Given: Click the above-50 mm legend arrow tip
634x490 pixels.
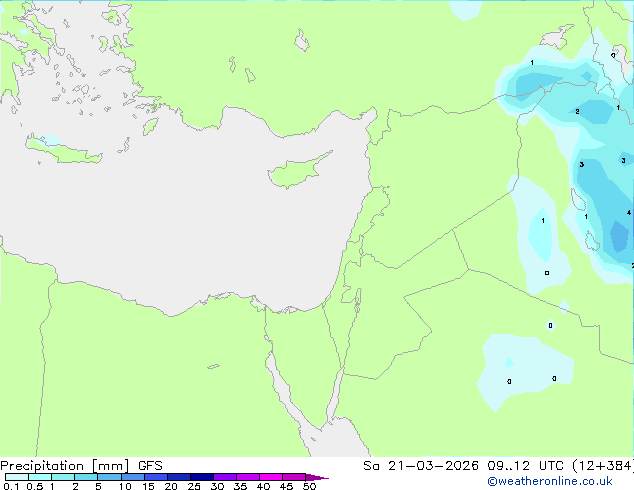Looking at the screenshot, I should pos(317,477).
